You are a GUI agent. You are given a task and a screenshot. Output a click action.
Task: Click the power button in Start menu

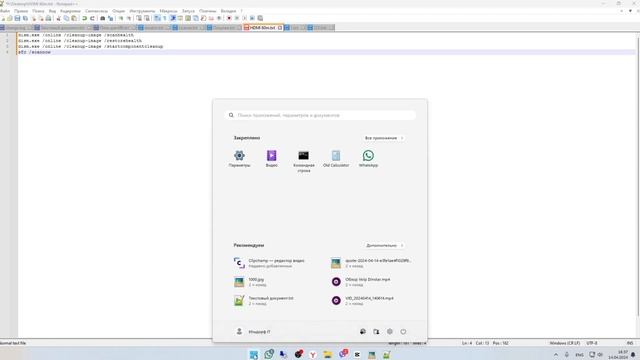(x=403, y=332)
